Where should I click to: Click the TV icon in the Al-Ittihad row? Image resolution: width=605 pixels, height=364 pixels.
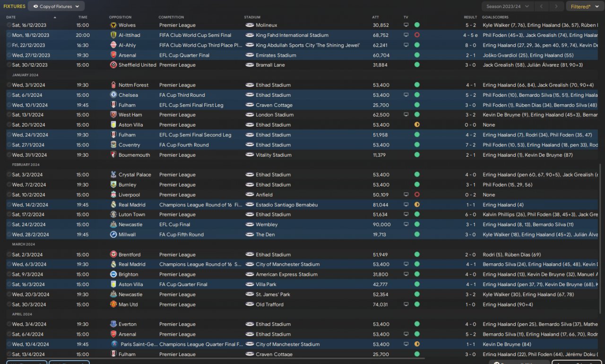pos(406,35)
